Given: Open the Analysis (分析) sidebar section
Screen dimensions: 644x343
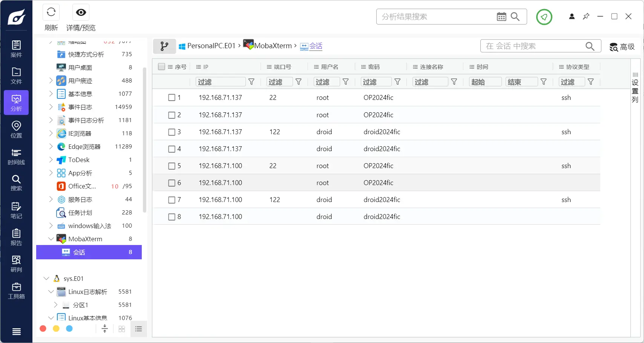Looking at the screenshot, I should coord(16,103).
